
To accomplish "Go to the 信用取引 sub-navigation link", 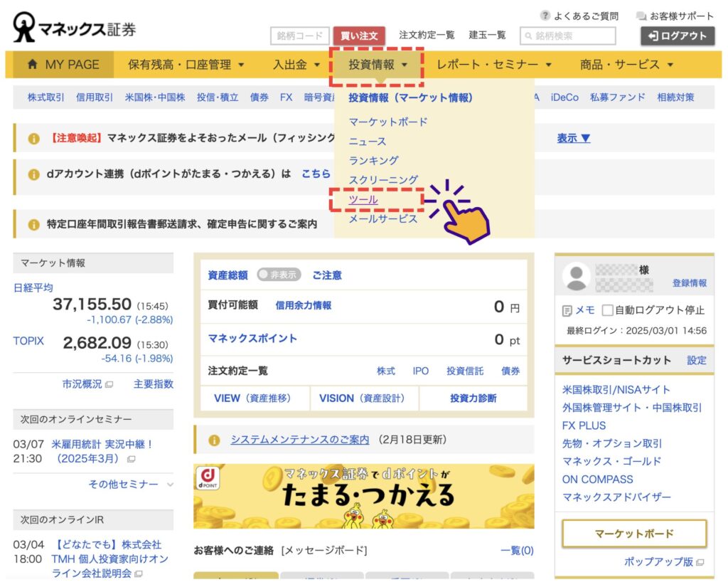I will tap(95, 97).
